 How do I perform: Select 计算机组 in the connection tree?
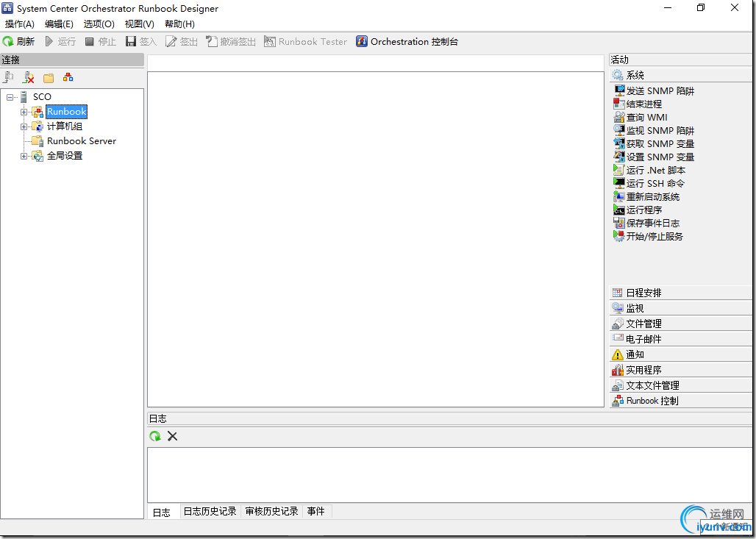(65, 126)
